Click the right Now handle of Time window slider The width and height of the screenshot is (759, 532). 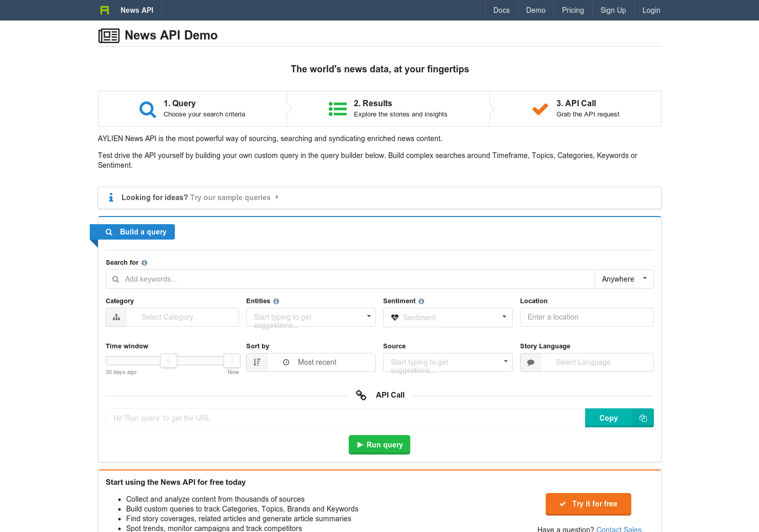pyautogui.click(x=232, y=361)
